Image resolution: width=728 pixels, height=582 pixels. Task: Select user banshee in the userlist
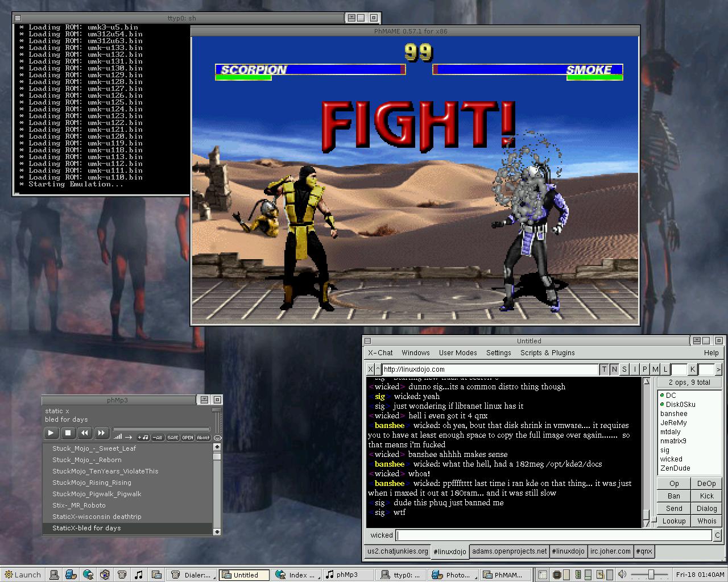click(689, 414)
